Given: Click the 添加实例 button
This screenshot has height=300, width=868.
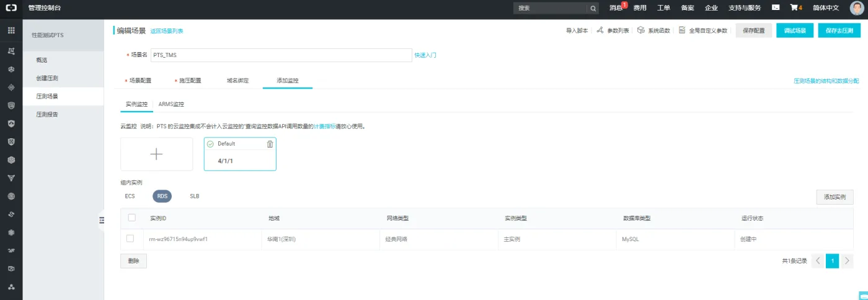Looking at the screenshot, I should pos(835,196).
